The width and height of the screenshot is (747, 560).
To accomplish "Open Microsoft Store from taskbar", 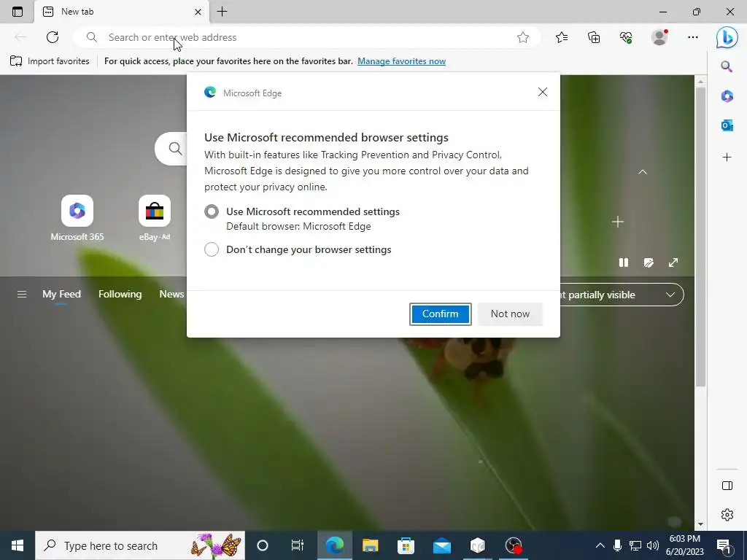I will point(406,545).
